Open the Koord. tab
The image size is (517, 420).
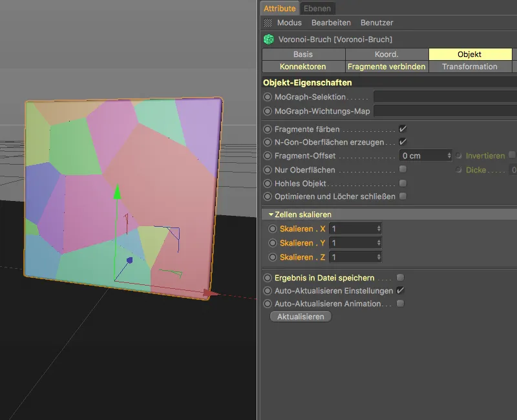click(x=386, y=54)
